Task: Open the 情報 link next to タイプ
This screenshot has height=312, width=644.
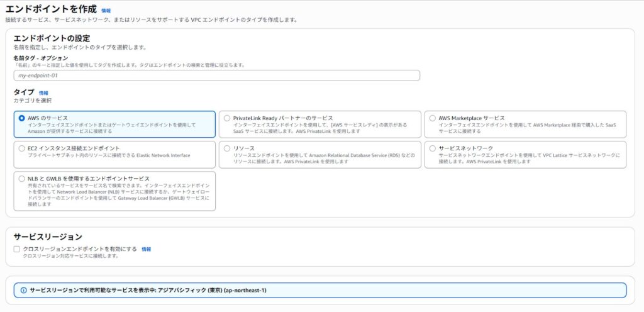Action: 43,92
